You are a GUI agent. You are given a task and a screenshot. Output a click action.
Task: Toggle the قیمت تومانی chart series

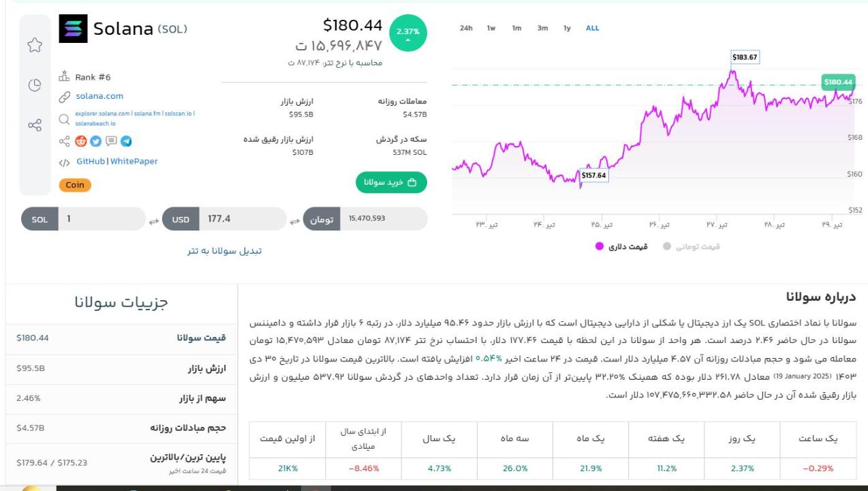pyautogui.click(x=691, y=246)
